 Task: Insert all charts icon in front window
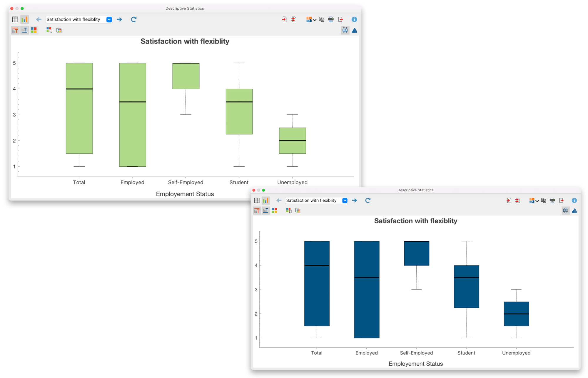[x=518, y=200]
